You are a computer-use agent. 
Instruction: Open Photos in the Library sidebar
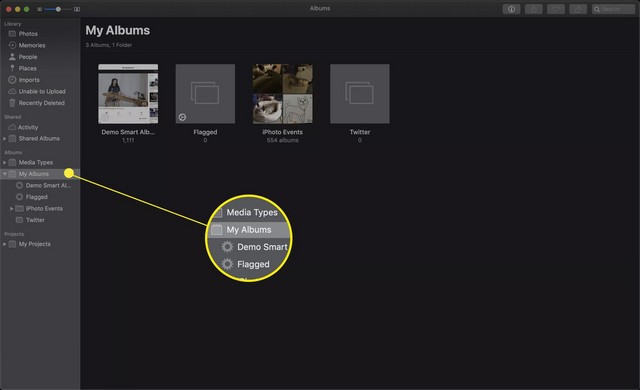[40, 34]
